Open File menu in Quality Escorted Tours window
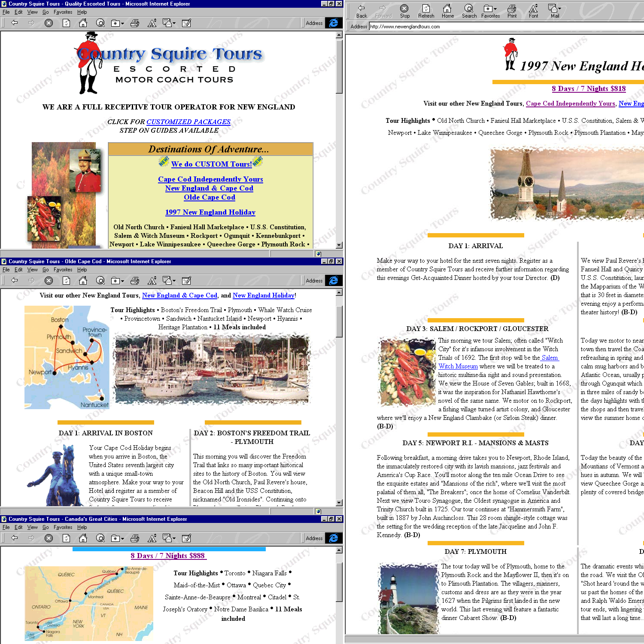The height and width of the screenshot is (644, 644). click(x=6, y=12)
